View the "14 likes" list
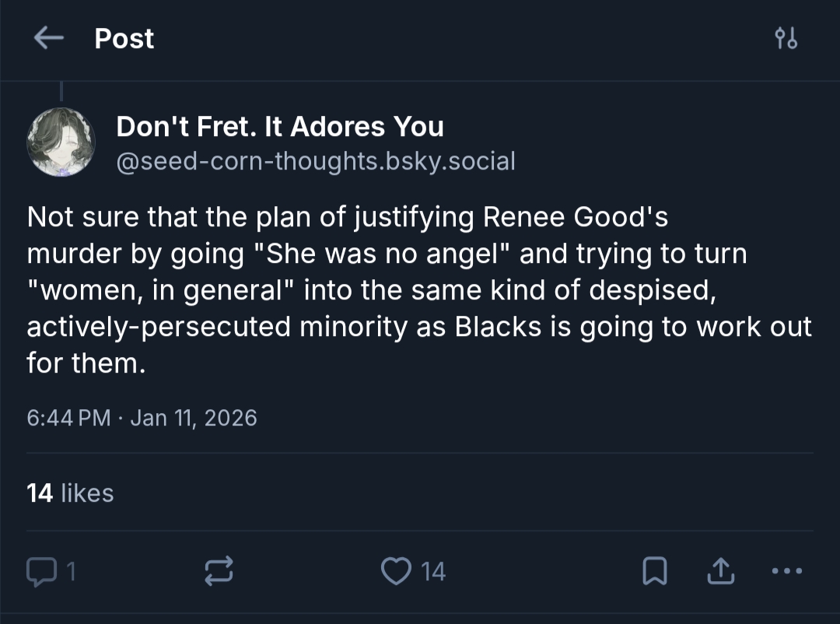 click(x=70, y=493)
